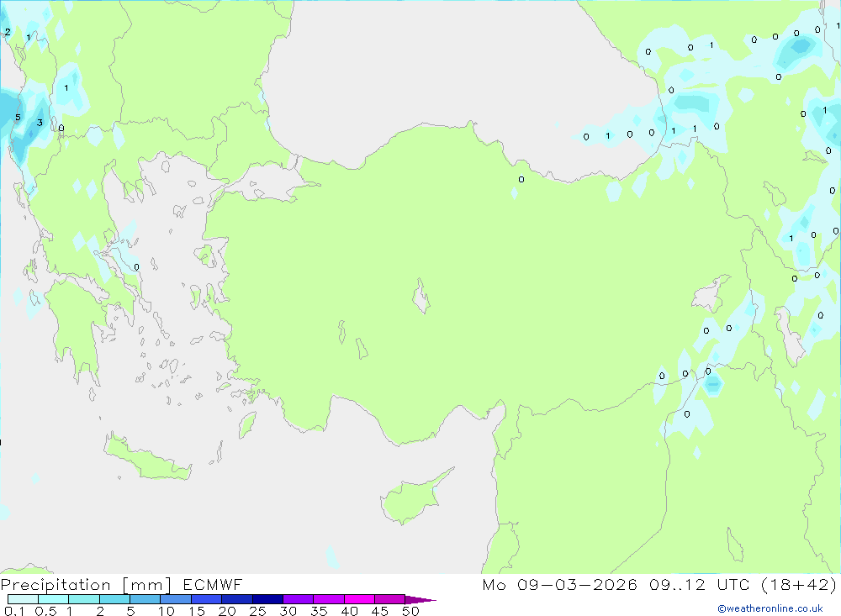Screen dimensions: 841x616
Task: Click the 20–25 mm dark blue swatch
Action: pos(237,599)
